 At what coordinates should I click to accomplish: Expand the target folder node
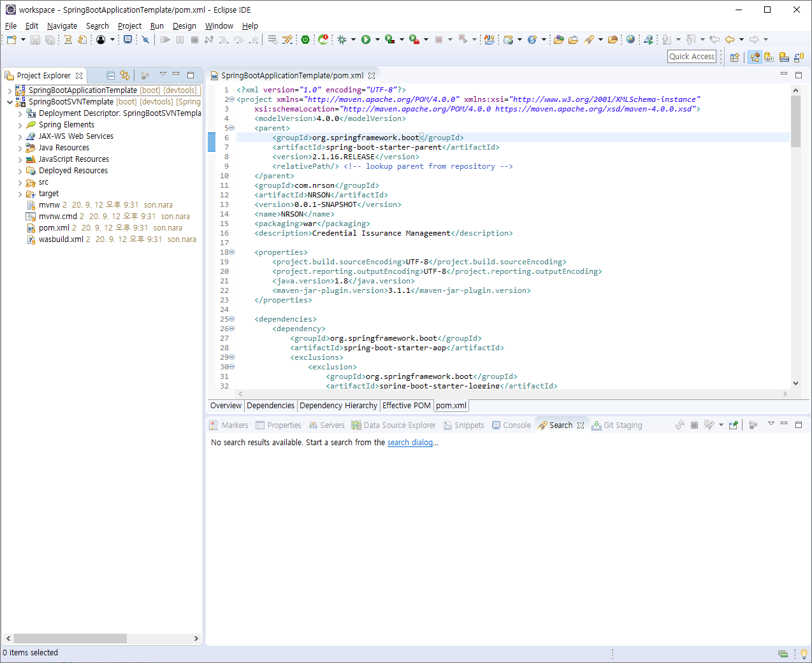click(x=20, y=194)
